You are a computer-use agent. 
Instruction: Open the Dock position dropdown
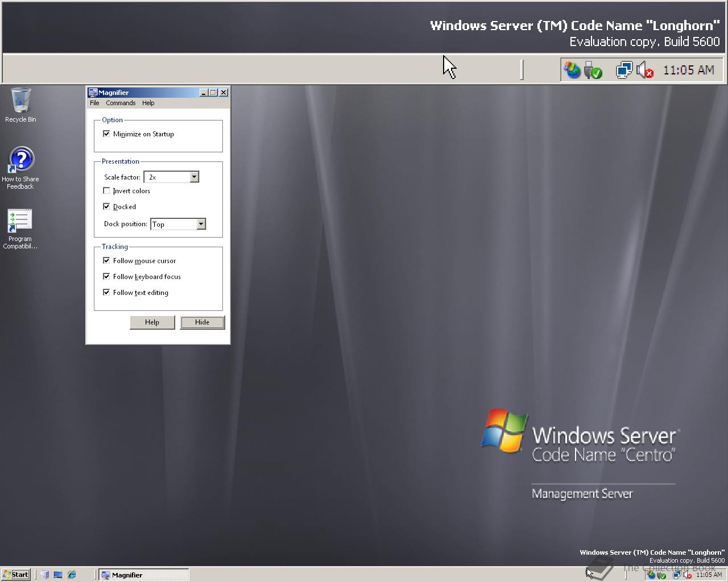200,224
